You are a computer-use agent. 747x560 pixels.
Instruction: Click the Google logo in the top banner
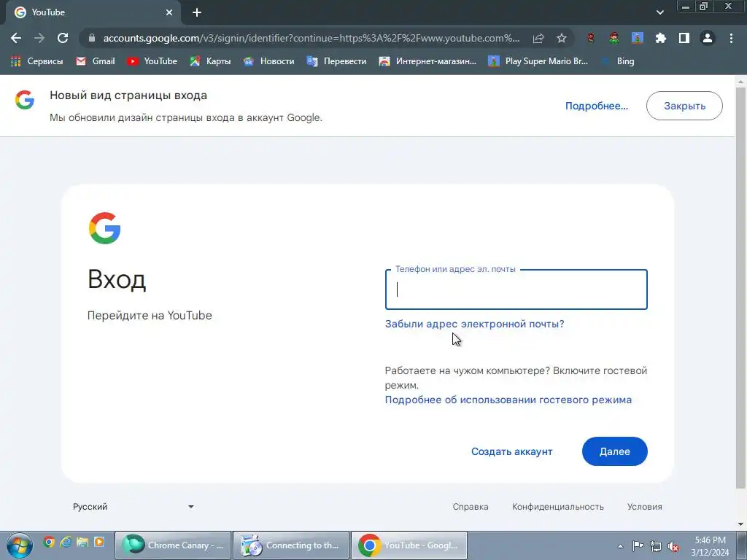(25, 100)
